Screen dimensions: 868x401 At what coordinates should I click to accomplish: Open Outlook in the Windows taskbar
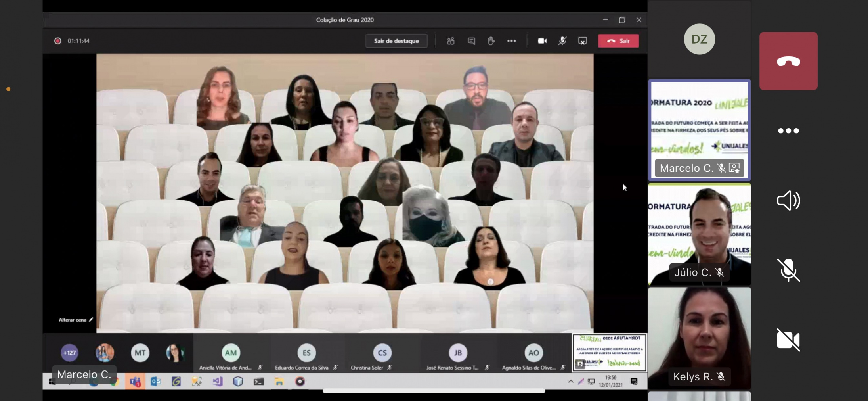[x=155, y=382]
